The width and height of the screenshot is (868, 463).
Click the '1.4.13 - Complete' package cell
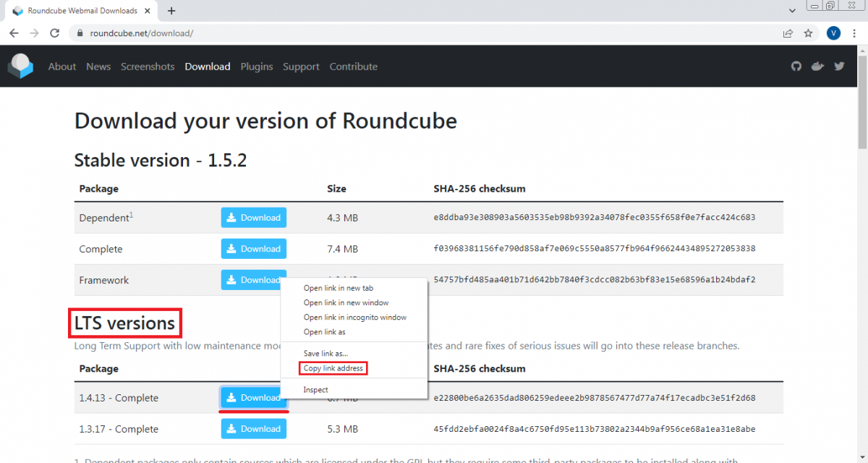(x=119, y=398)
